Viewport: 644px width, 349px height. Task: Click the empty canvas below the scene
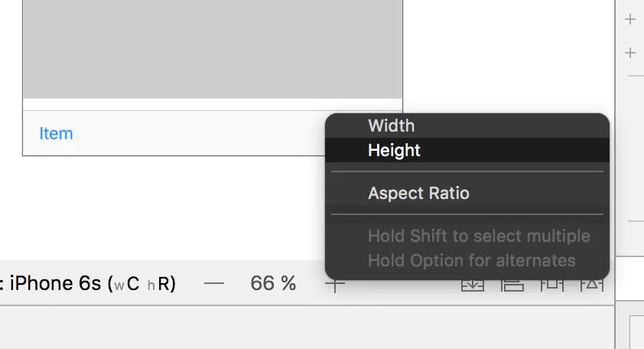coord(153,207)
